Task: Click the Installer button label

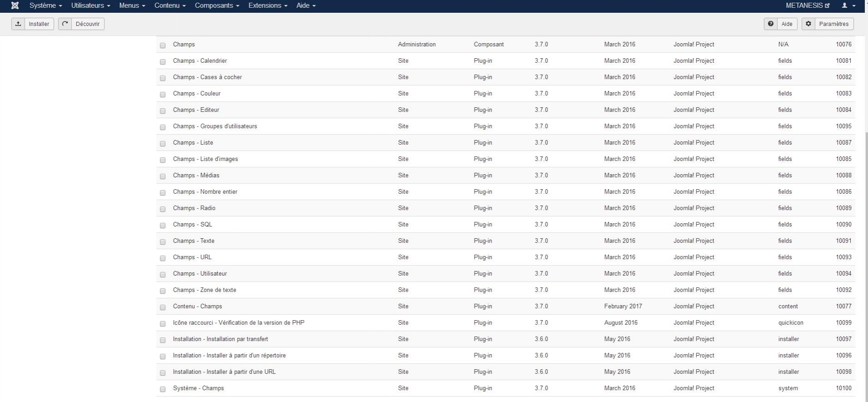Action: coord(39,24)
